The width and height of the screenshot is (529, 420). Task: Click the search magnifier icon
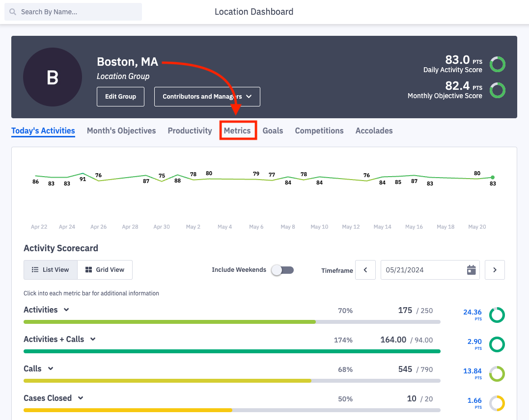point(13,11)
